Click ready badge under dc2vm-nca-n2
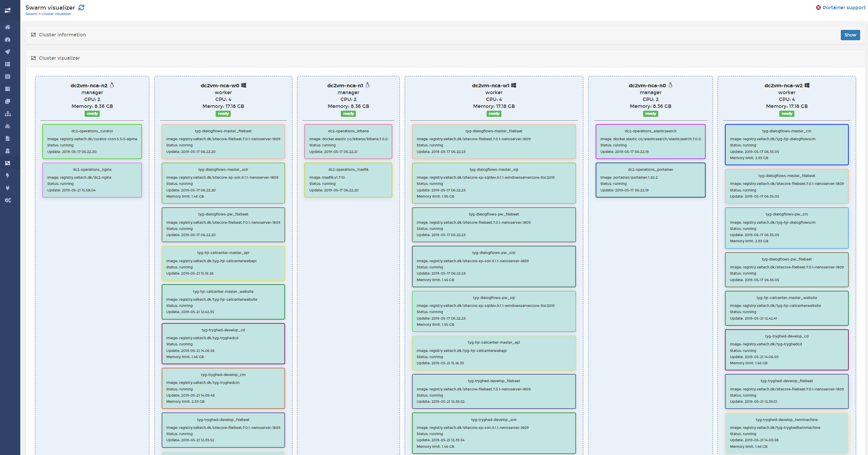Viewport: 868px width, 455px height. (x=92, y=114)
